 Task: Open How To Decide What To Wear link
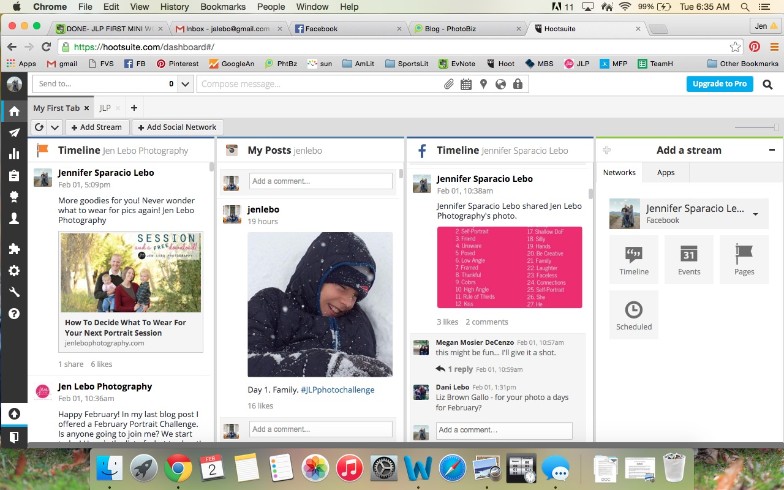point(125,328)
